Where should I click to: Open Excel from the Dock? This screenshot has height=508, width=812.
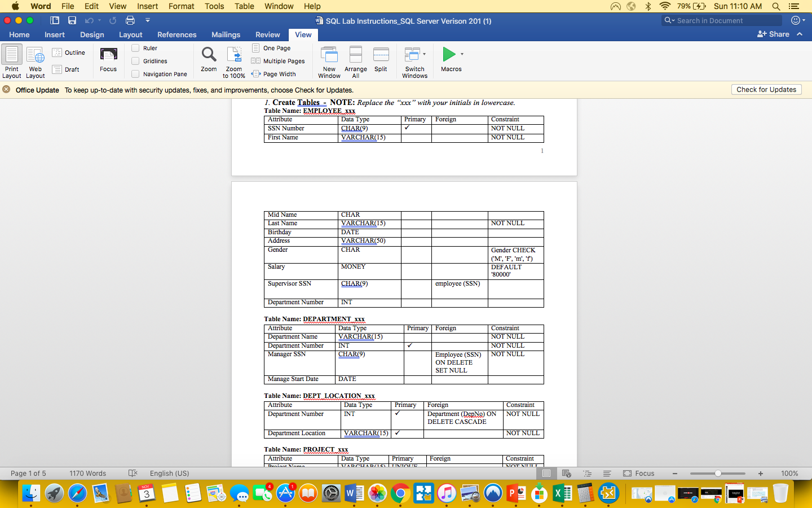coord(562,494)
